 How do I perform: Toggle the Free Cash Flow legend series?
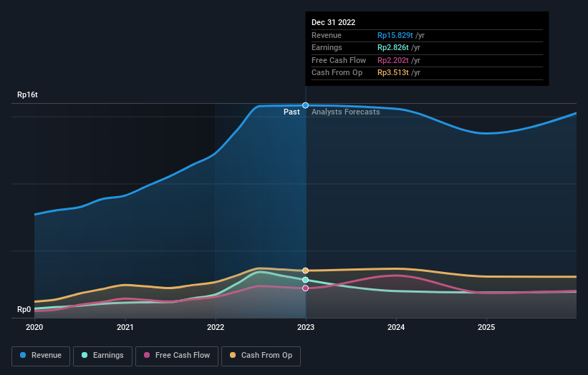[177, 356]
